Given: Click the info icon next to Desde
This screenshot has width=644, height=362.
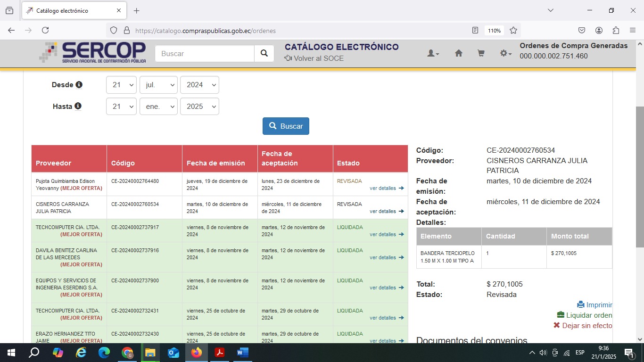Looking at the screenshot, I should tap(79, 85).
